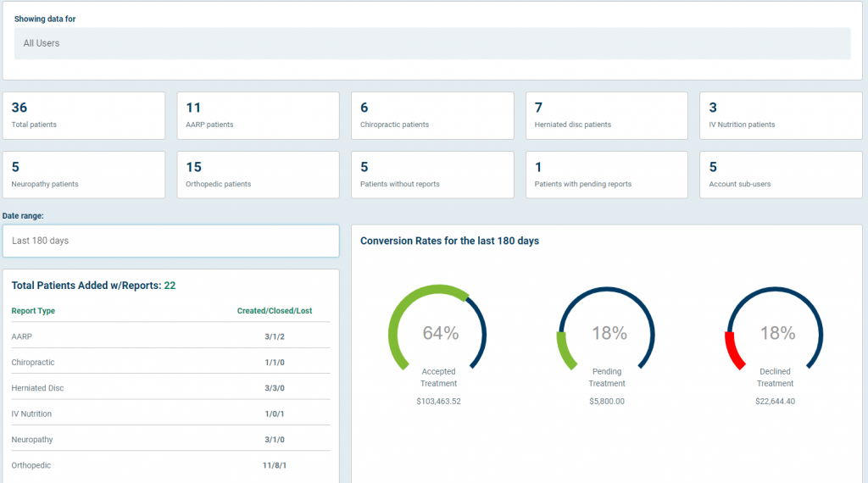Click the 1/1/0 value in Chiropractic row

(x=275, y=363)
